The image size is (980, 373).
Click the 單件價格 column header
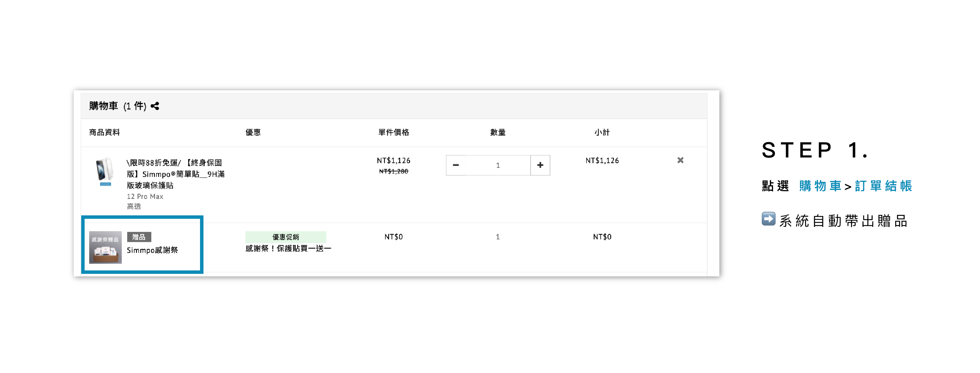(393, 132)
